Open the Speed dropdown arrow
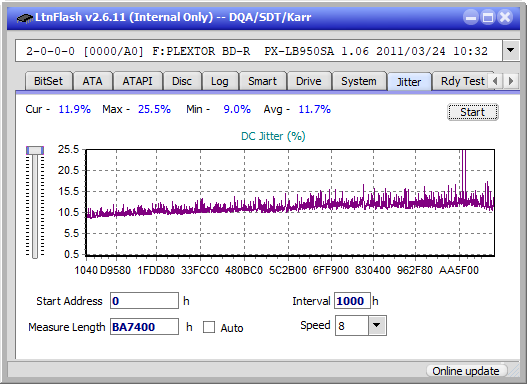The height and width of the screenshot is (384, 527). click(x=377, y=325)
